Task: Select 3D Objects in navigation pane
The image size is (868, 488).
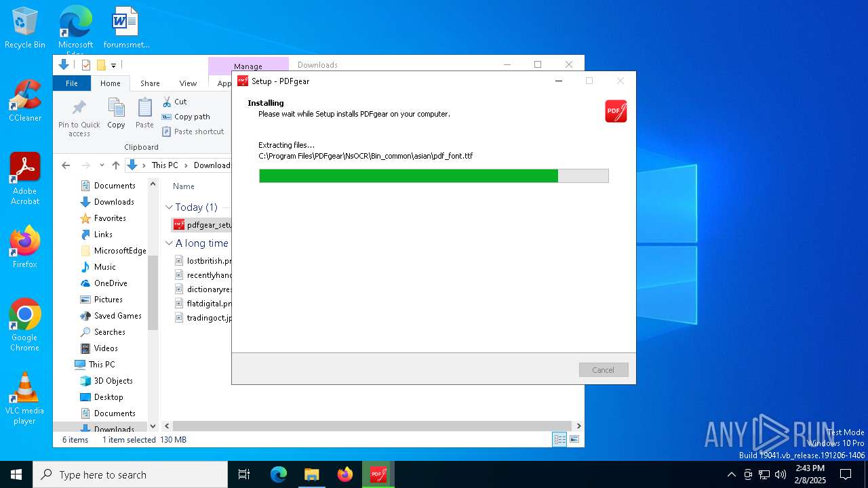Action: coord(106,381)
